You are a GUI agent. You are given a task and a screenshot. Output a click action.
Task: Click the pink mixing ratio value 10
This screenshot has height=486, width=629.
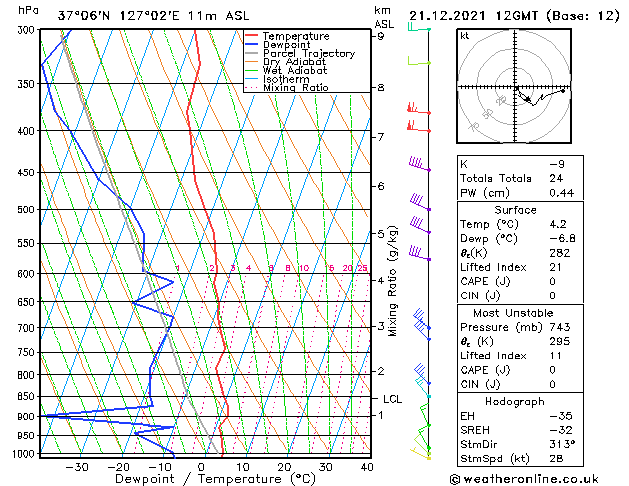(304, 268)
